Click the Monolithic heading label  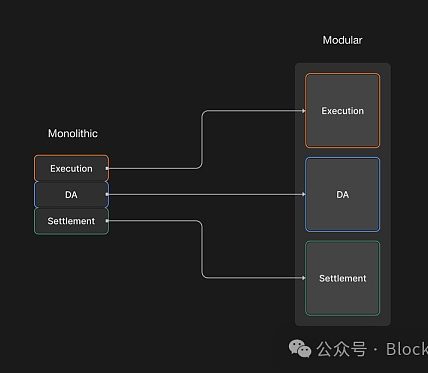[x=73, y=133]
